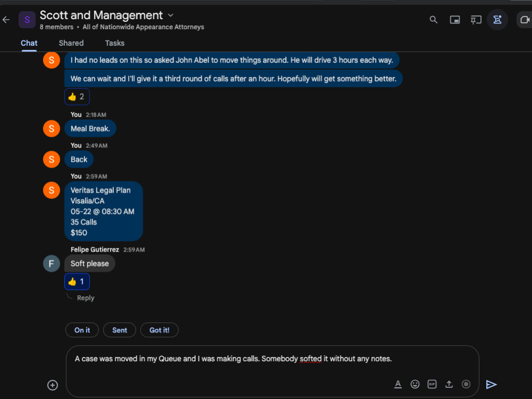532x399 pixels.
Task: Select the John Abel message bubble
Action: (x=232, y=60)
